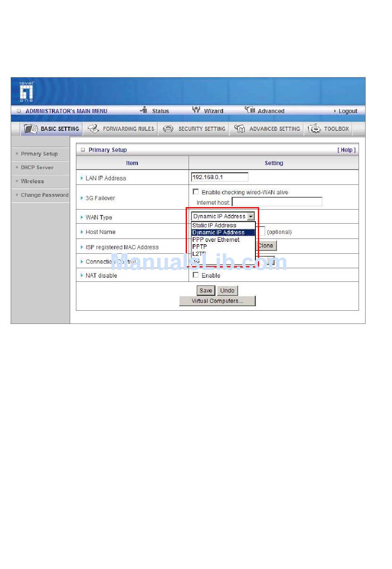Collapse the WAN Type dropdown arrow
The height and width of the screenshot is (569, 392).
[251, 216]
